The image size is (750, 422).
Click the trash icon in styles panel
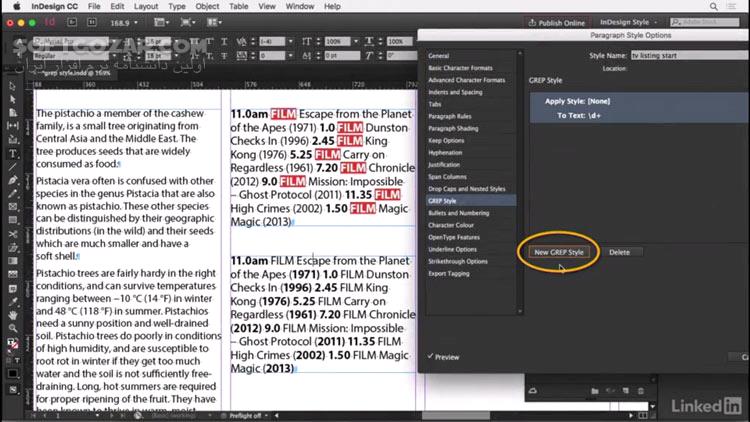pos(641,391)
